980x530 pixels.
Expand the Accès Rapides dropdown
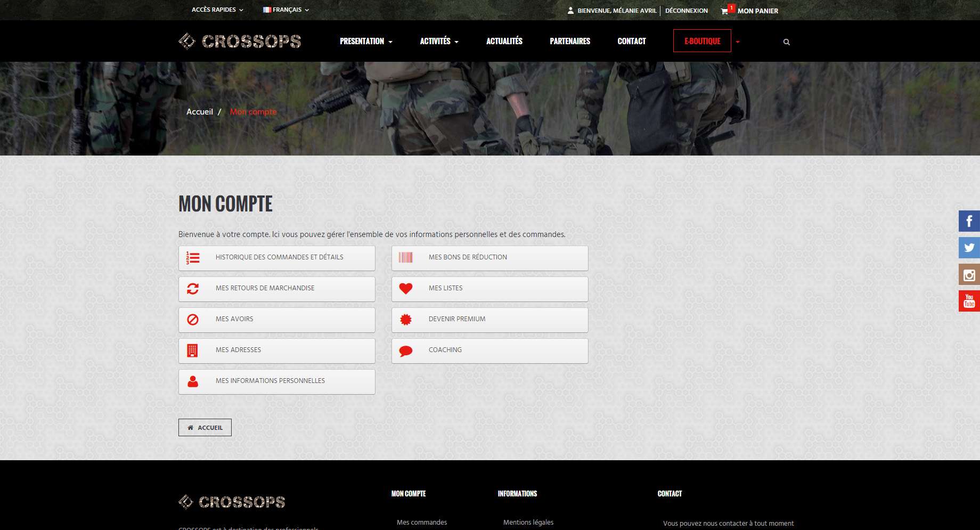[x=217, y=10]
